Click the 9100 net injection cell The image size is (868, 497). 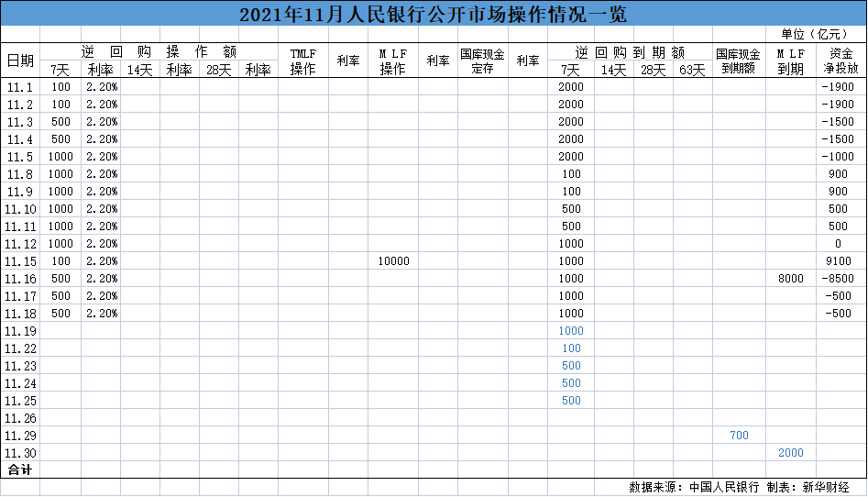coord(839,261)
